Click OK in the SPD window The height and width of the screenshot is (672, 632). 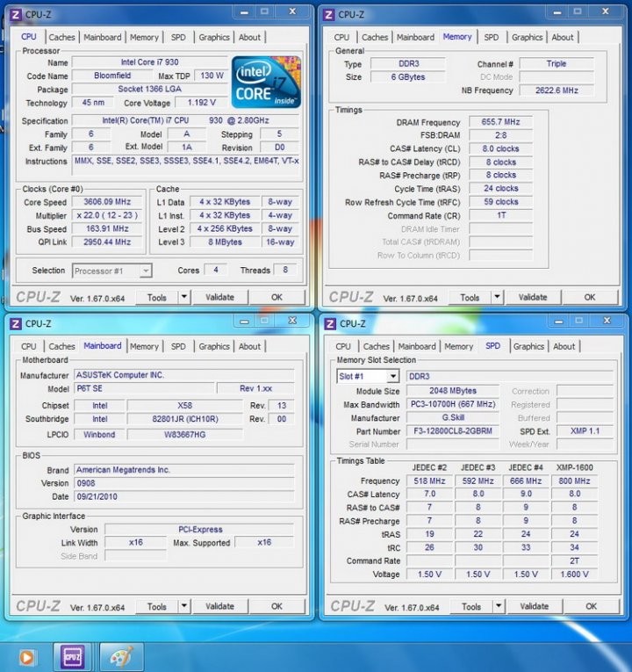pyautogui.click(x=591, y=606)
